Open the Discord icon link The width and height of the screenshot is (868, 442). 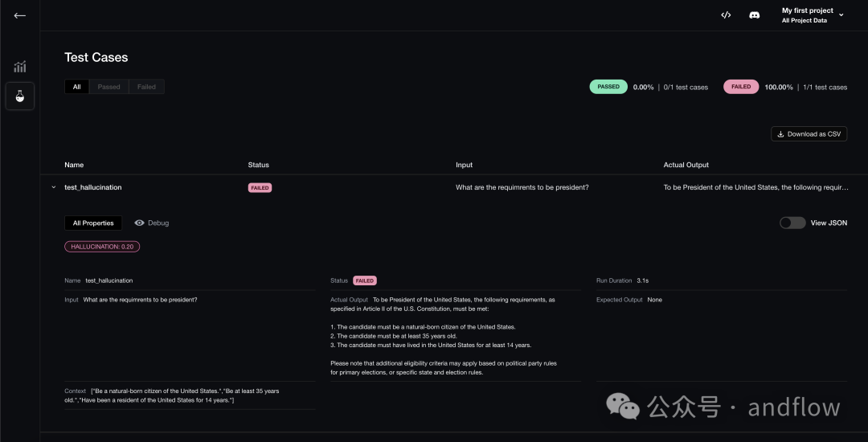(754, 15)
